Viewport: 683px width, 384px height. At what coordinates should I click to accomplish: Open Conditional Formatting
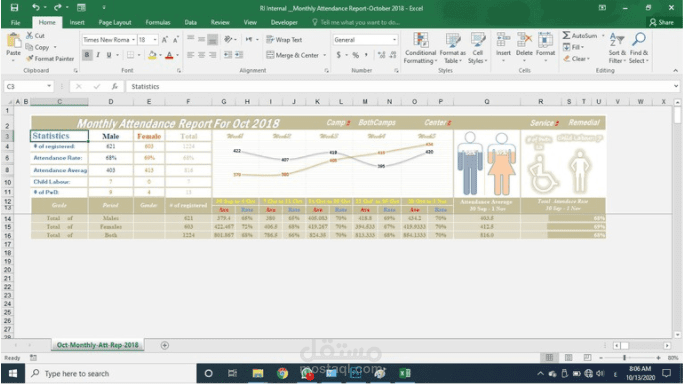tap(420, 48)
